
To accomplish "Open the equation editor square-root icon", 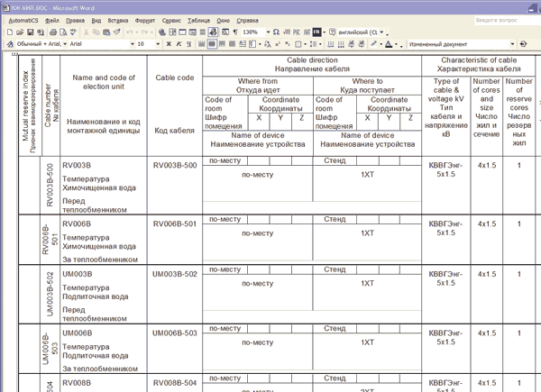I will pyautogui.click(x=287, y=32).
